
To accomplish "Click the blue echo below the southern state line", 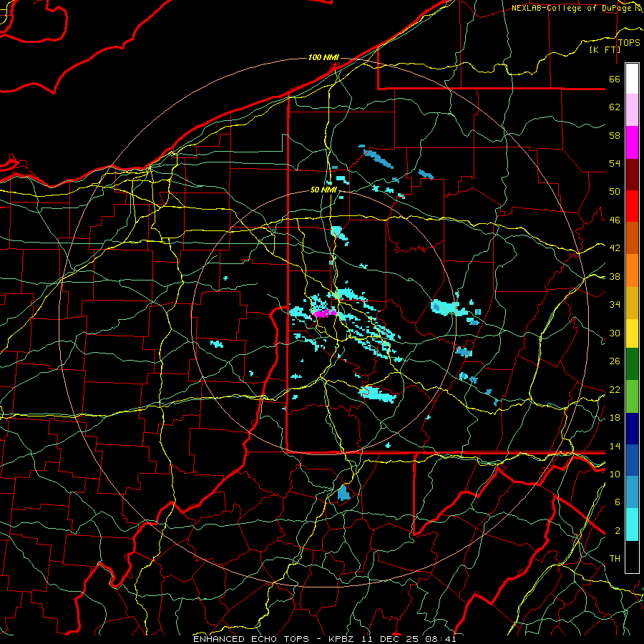I will (x=343, y=492).
